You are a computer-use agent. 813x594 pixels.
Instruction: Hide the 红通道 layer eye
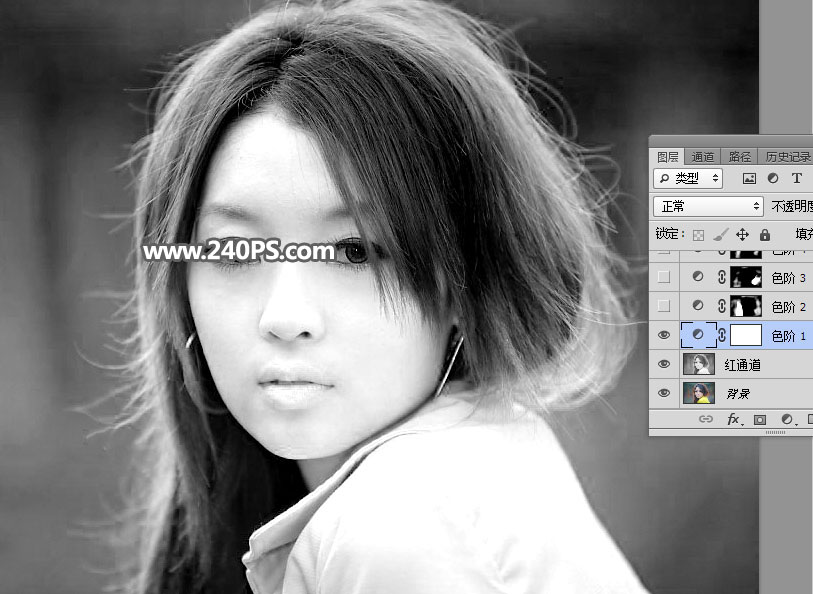(x=664, y=364)
